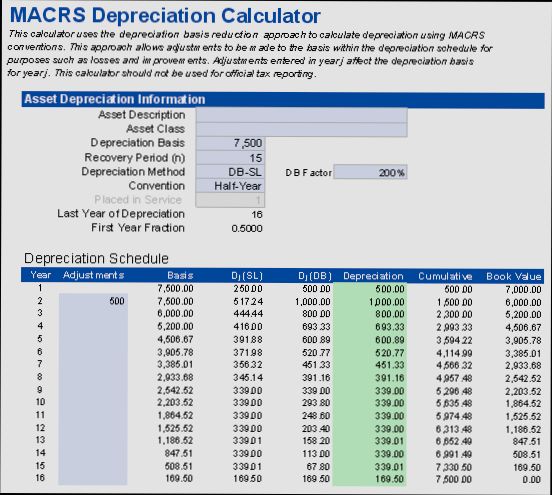Select the year 2 adjustment cell with 500
This screenshot has width=552, height=495.
click(x=93, y=301)
